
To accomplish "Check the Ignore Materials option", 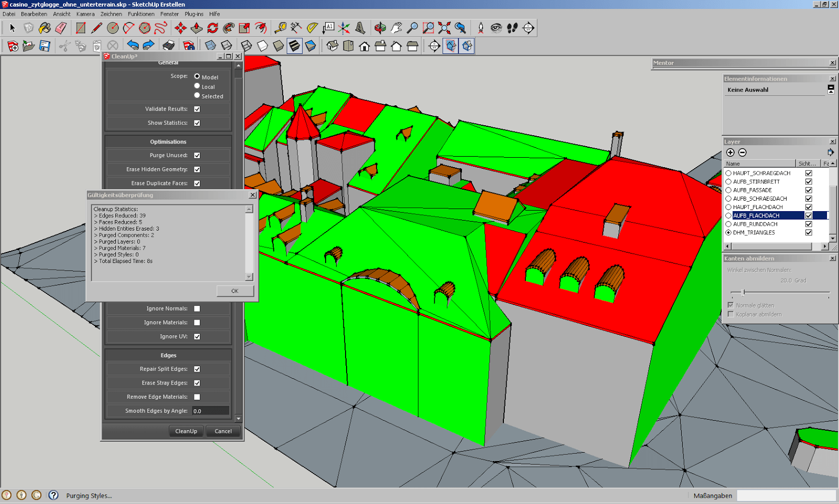I will tap(197, 322).
